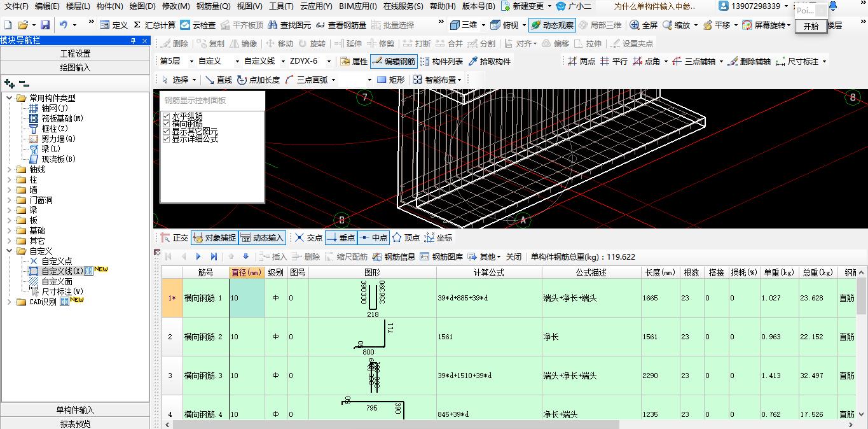
Task: Open 报表预览 report preview
Action: (x=75, y=424)
